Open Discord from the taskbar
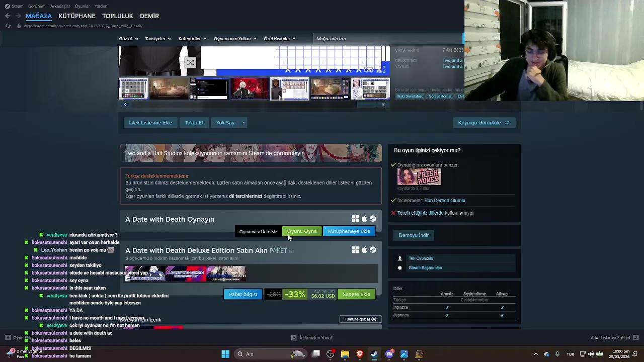 click(x=389, y=354)
